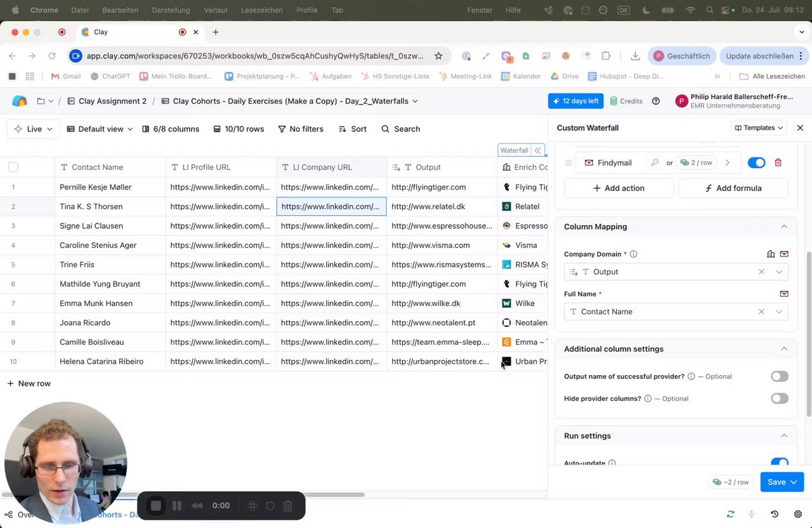Open the Live mode dropdown
812x528 pixels.
tap(34, 129)
